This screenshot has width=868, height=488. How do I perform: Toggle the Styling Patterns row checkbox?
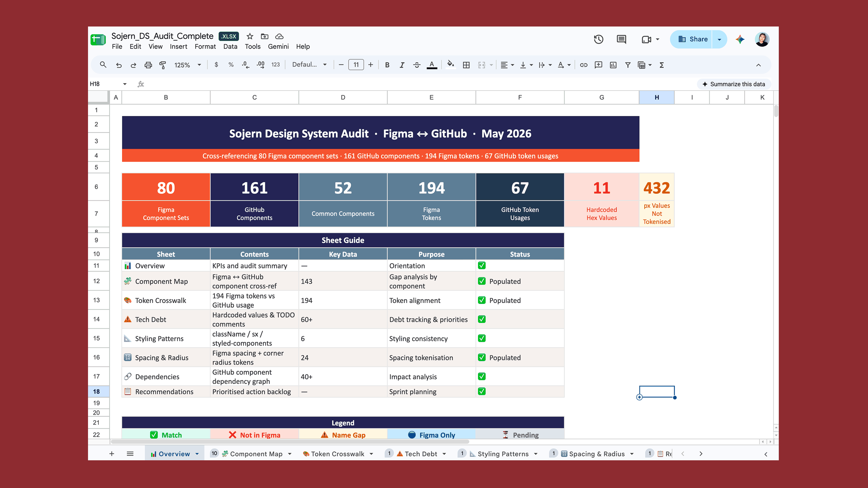coord(482,338)
